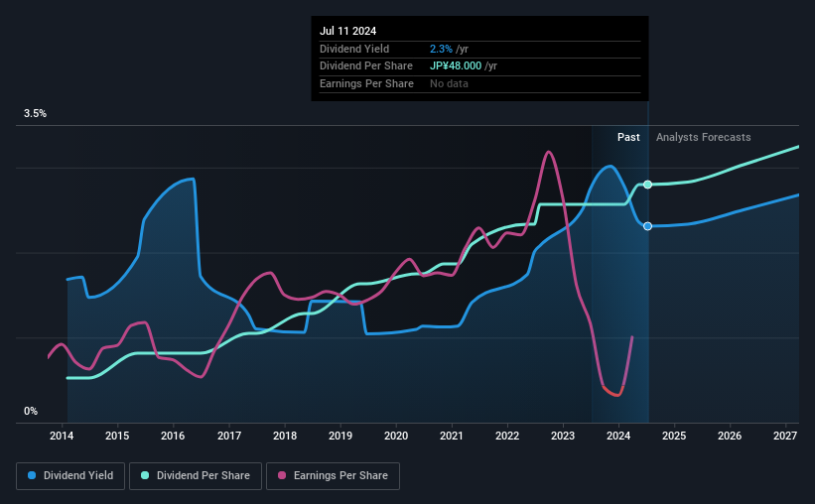Click the 0% y-axis label

31,412
